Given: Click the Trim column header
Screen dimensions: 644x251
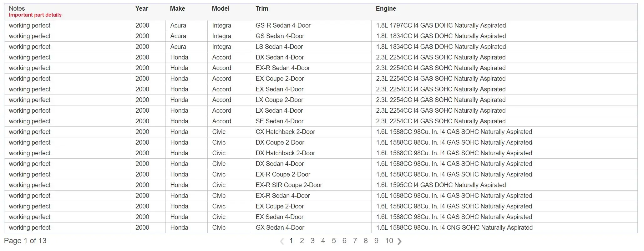Looking at the screenshot, I should (x=262, y=8).
